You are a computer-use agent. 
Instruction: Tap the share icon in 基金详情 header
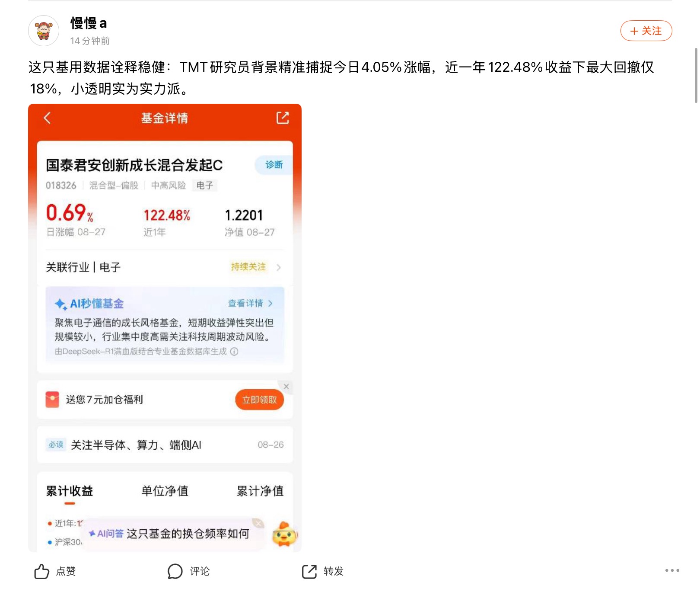coord(283,118)
